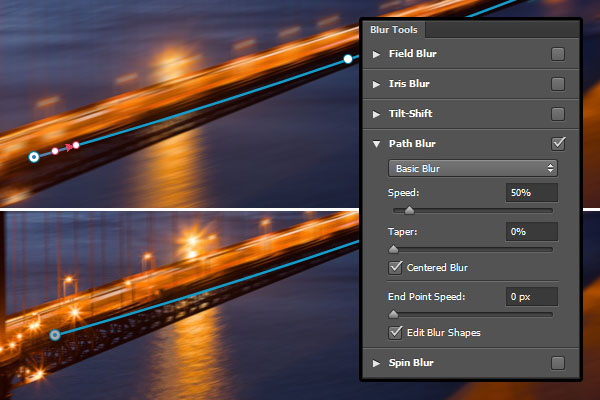Toggle the Centered Blur checkbox
This screenshot has width=600, height=400.
tap(395, 267)
